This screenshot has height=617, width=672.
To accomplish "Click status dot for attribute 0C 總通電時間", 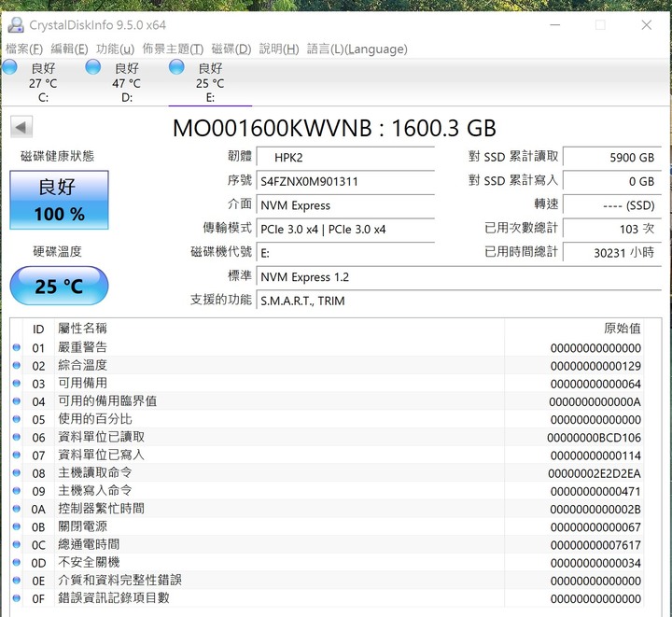I will tap(16, 544).
